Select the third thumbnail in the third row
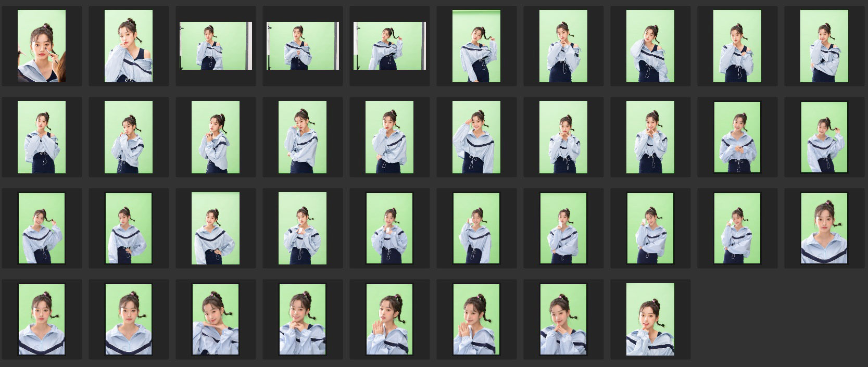868x367 pixels. [x=216, y=228]
